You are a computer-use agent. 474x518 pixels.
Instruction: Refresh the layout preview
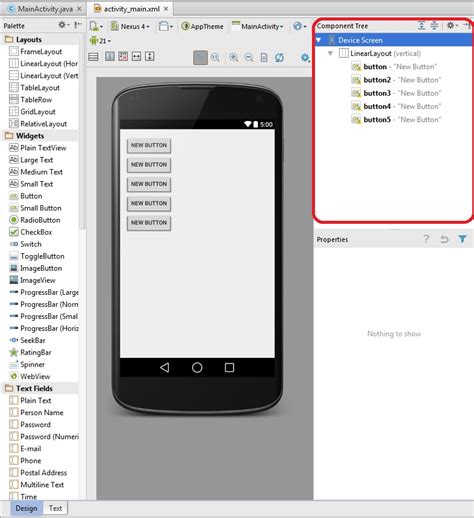[279, 57]
